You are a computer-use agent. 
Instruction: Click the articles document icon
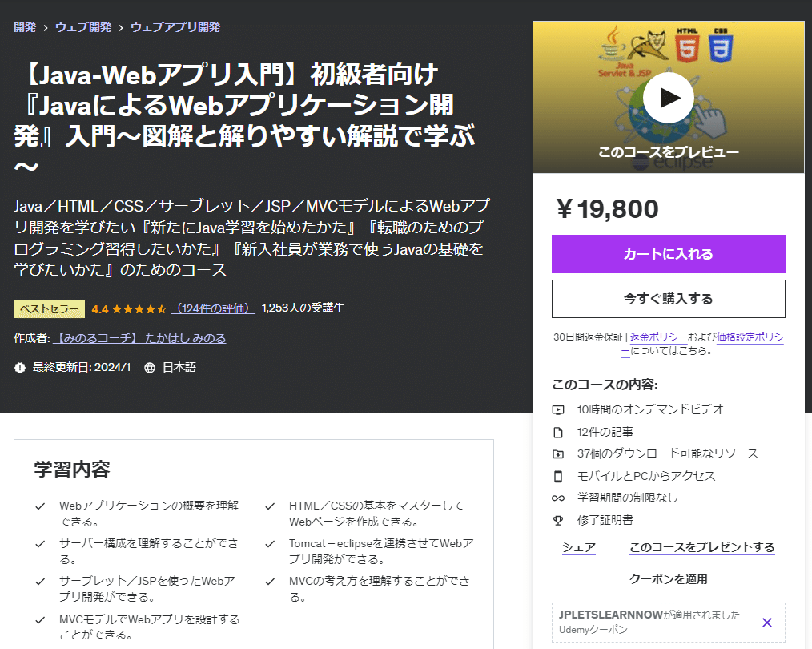(x=557, y=432)
